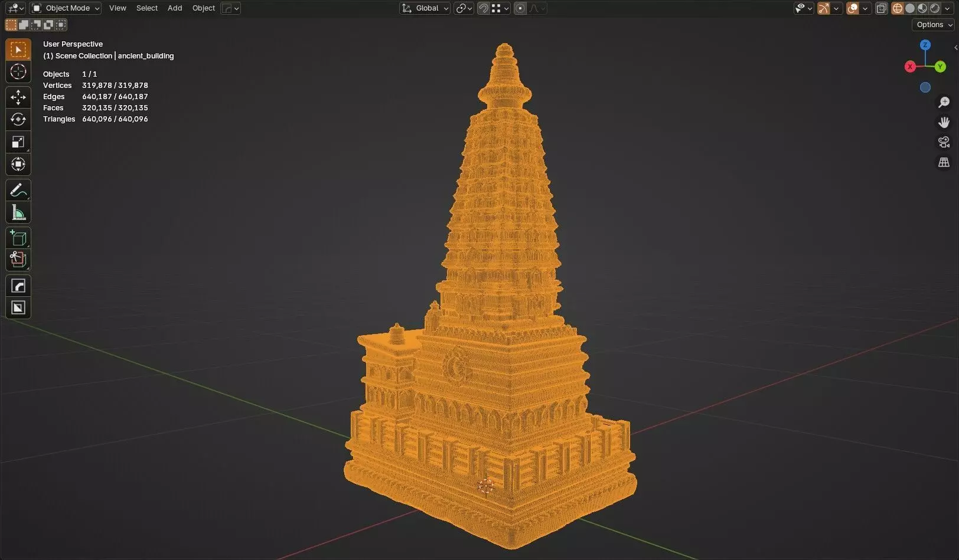
Task: Click the Edges count '640,187 / 640,187'
Action: click(x=115, y=96)
